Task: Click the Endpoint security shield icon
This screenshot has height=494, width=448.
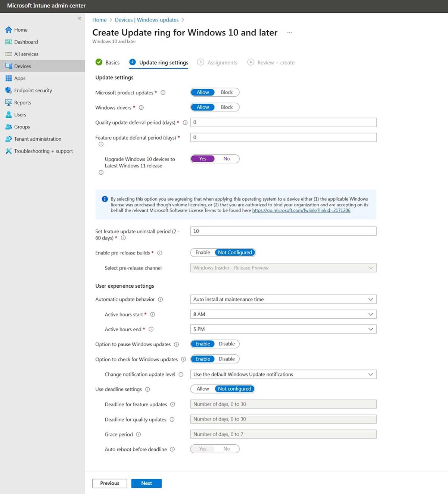Action: [x=9, y=90]
